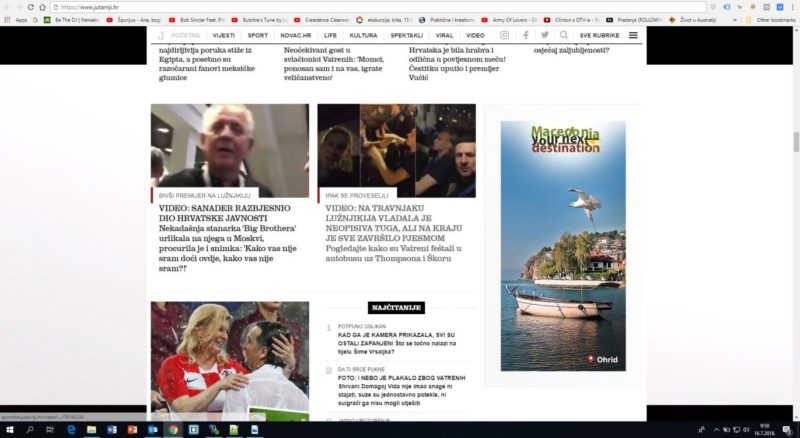Click the Jutarnji 'J' logo in header
This screenshot has width=800, height=438.
point(161,35)
